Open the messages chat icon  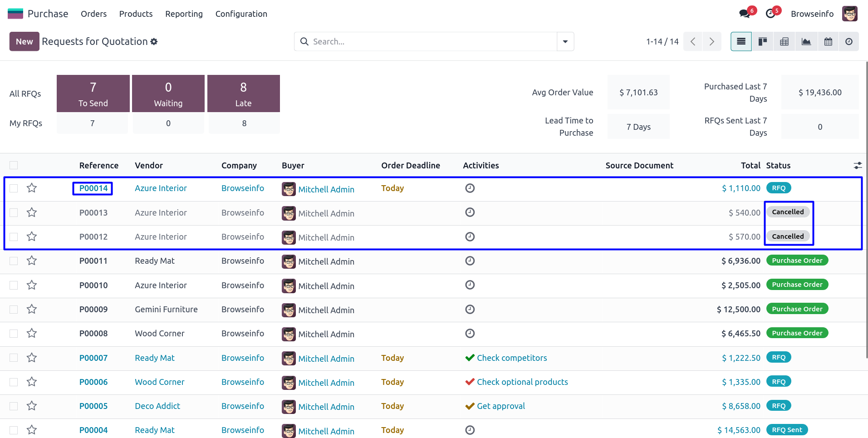745,14
